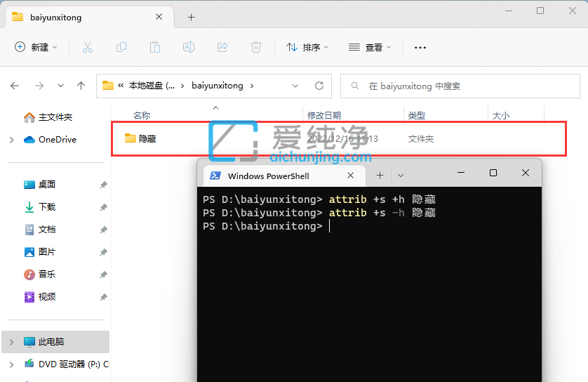
Task: Click the pin icon beside 音乐
Action: pyautogui.click(x=104, y=275)
